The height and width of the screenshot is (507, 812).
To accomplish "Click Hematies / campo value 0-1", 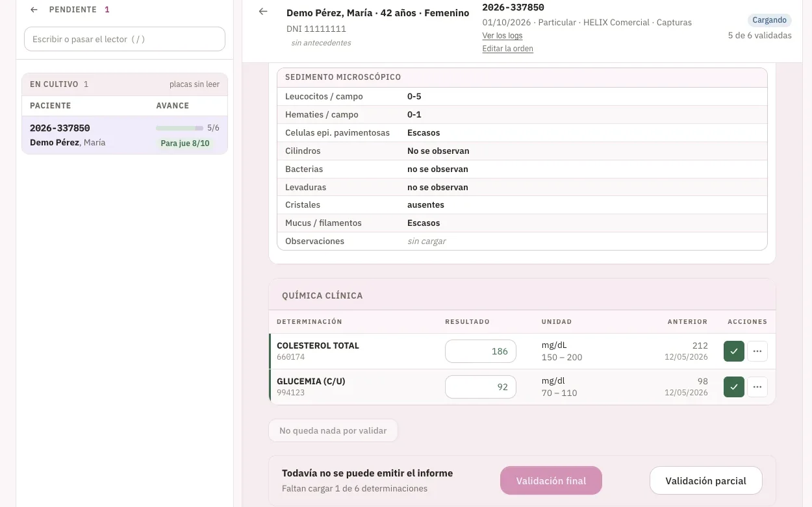I will pos(414,114).
